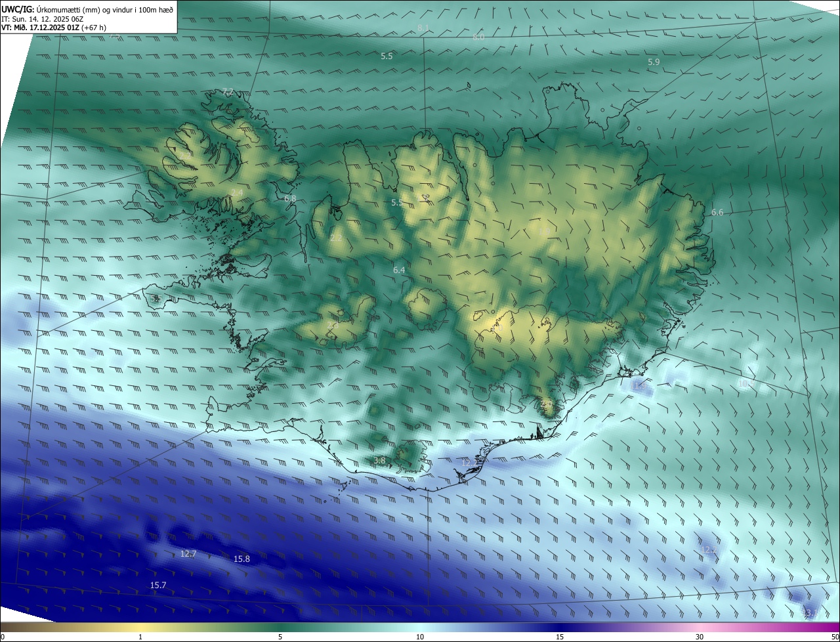Screen dimensions: 840x642
Task: Click the 8.1 value label near the top
Action: (x=423, y=28)
